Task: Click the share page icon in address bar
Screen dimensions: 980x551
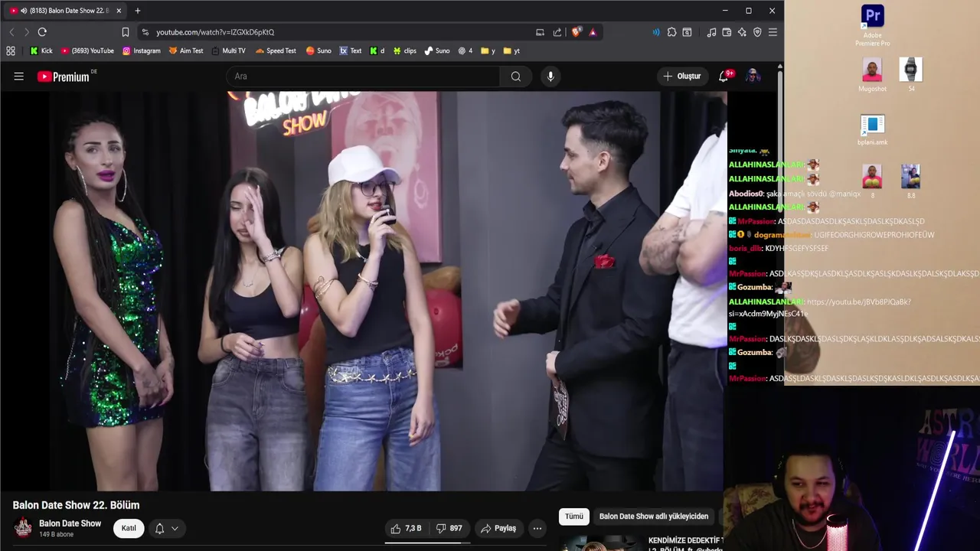Action: 557,32
